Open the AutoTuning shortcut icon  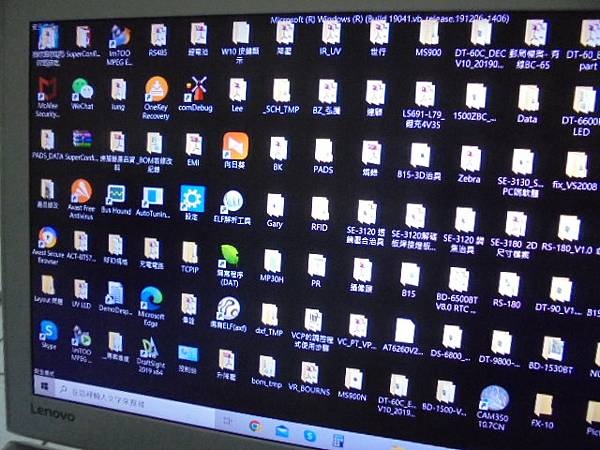[x=153, y=202]
